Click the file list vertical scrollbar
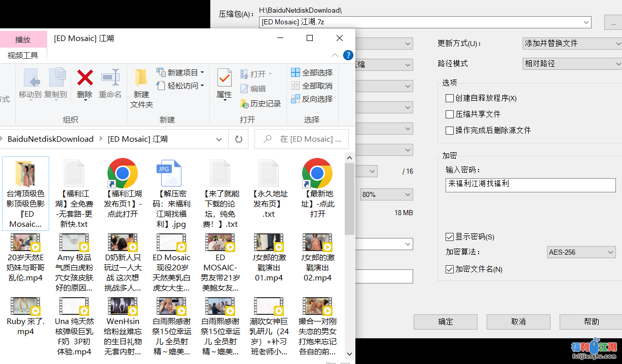Viewport: 622px width, 364px height. coord(349,203)
